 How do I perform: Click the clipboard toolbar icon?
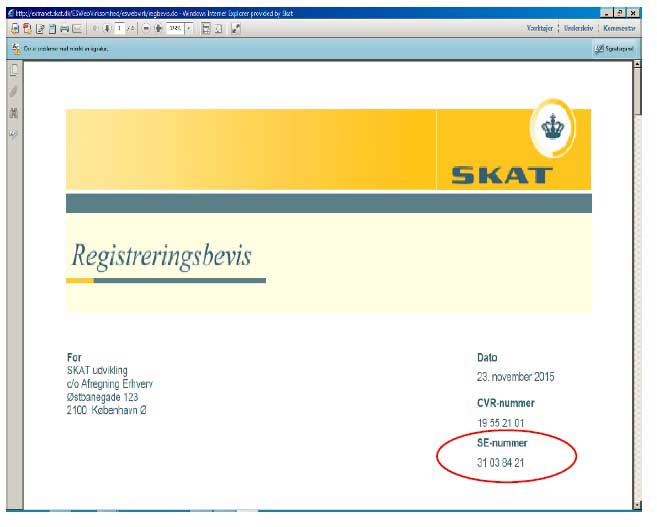[x=52, y=28]
